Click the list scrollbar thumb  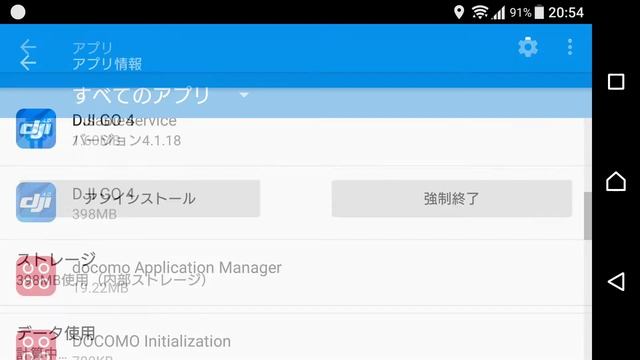tap(588, 216)
